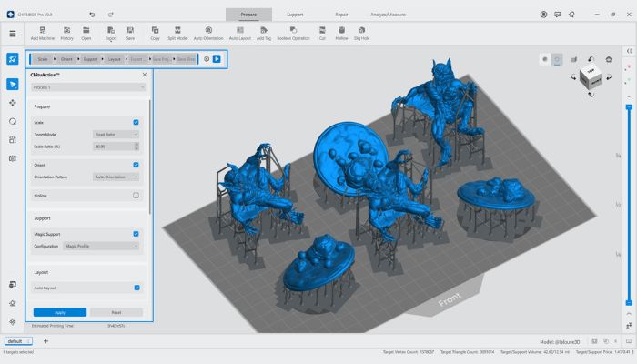The width and height of the screenshot is (637, 364).
Task: Click the play button in ChituAction bar
Action: [x=217, y=59]
